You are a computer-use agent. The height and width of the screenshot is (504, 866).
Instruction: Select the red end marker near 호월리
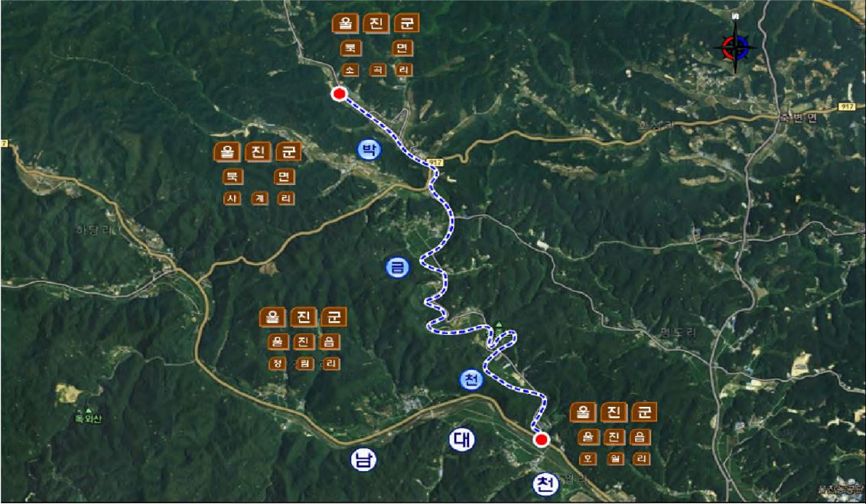point(542,440)
